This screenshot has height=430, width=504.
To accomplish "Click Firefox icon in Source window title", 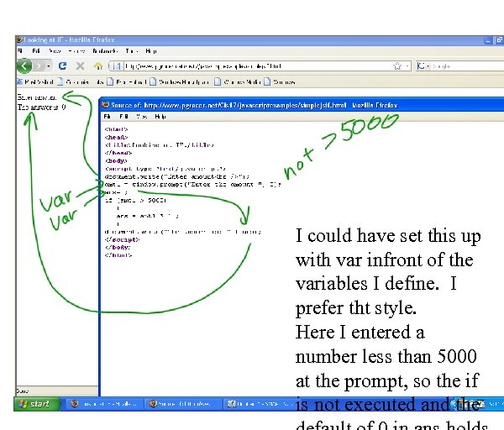I will click(x=106, y=105).
